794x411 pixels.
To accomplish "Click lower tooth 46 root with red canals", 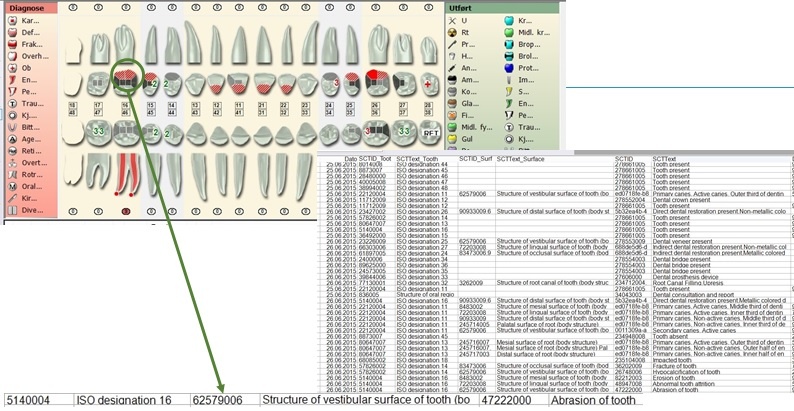I will click(126, 175).
